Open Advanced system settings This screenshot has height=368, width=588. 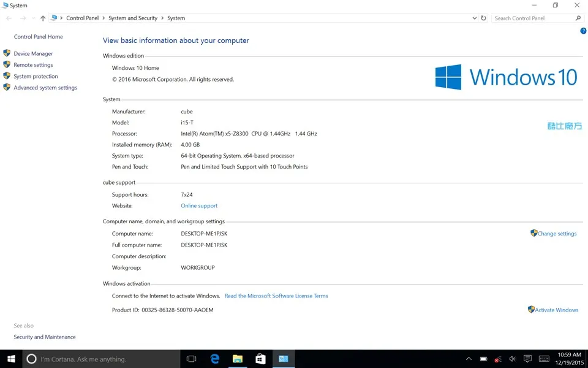[45, 88]
